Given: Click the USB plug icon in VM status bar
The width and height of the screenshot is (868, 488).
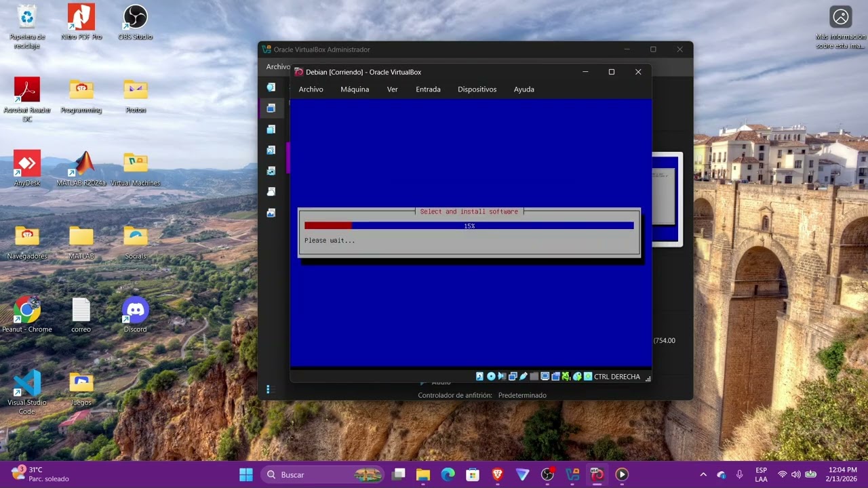Looking at the screenshot, I should pos(524,376).
